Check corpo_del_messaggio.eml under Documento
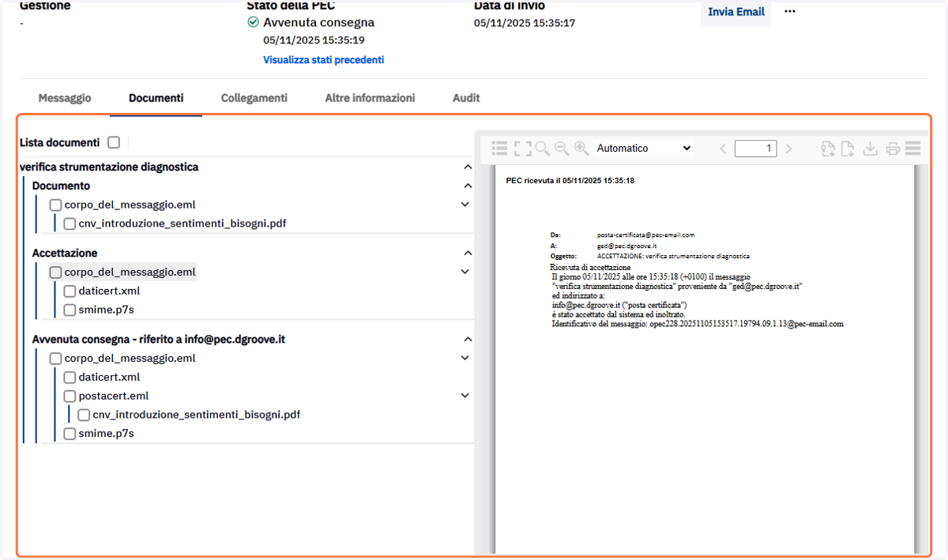The width and height of the screenshot is (948, 560). click(55, 205)
